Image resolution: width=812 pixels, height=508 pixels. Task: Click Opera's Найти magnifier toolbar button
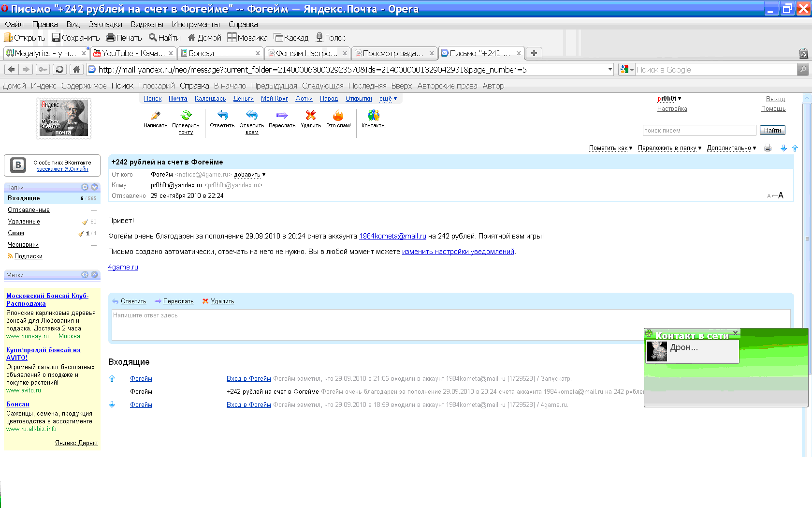(x=165, y=38)
